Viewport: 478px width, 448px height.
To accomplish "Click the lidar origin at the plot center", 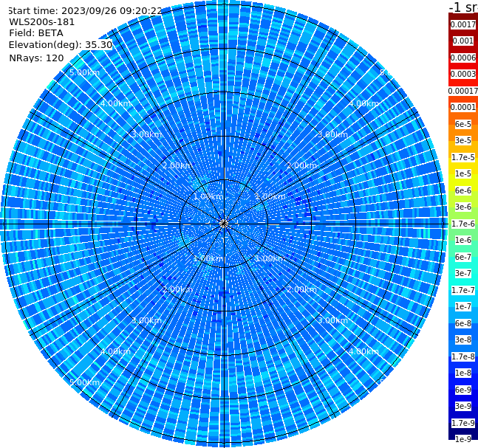I will [x=224, y=224].
